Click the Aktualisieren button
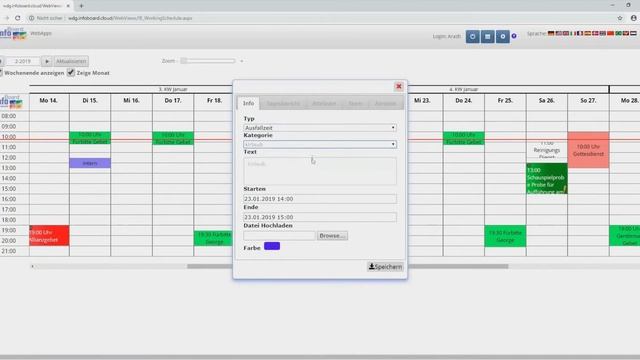Image resolution: width=640 pixels, height=360 pixels. (x=71, y=61)
